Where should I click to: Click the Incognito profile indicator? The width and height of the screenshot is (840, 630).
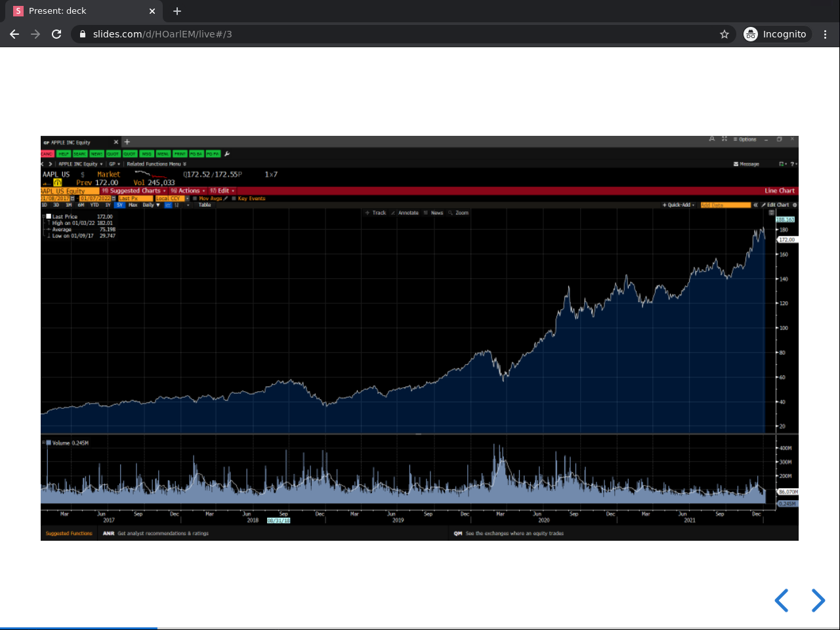[776, 34]
